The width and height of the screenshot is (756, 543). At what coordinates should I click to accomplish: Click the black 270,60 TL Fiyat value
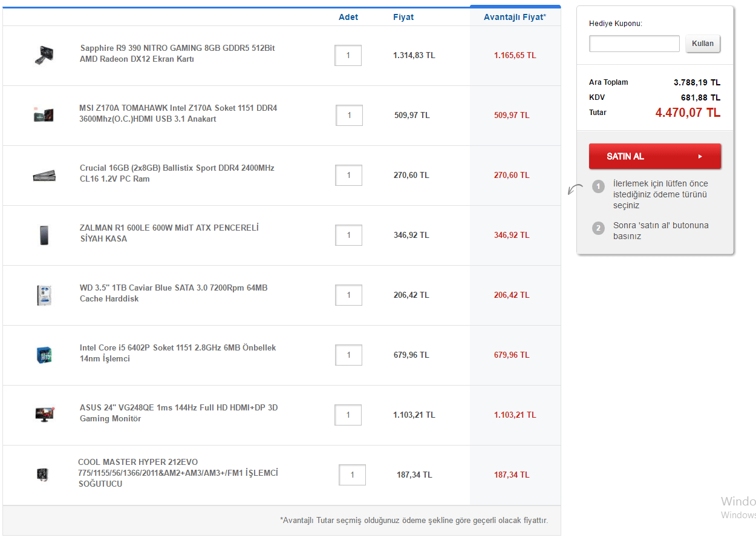click(411, 175)
